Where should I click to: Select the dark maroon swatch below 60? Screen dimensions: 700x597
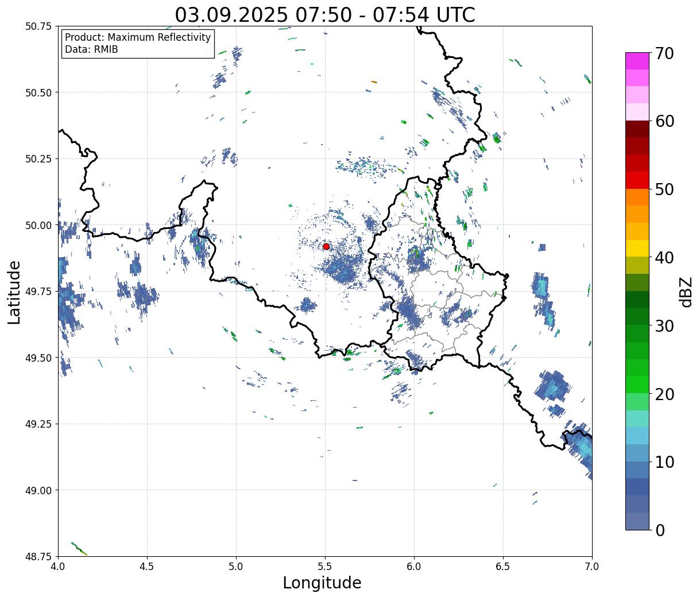pyautogui.click(x=637, y=129)
